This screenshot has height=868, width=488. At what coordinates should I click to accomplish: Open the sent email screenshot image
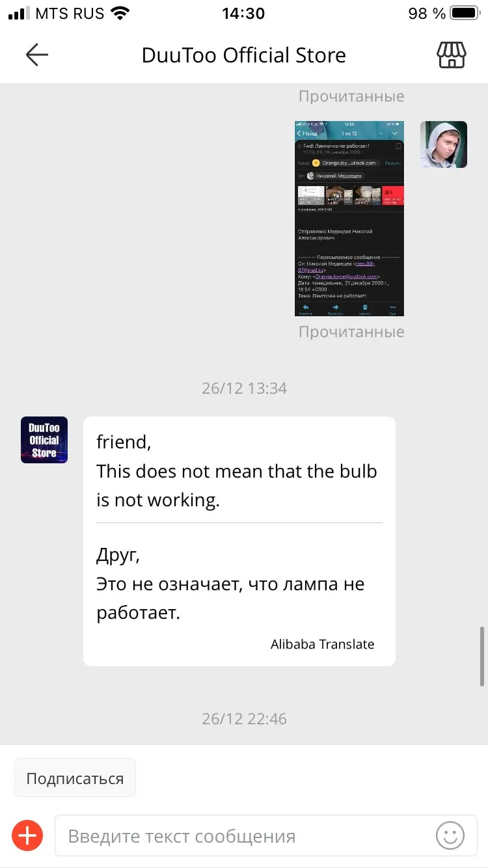(x=349, y=219)
